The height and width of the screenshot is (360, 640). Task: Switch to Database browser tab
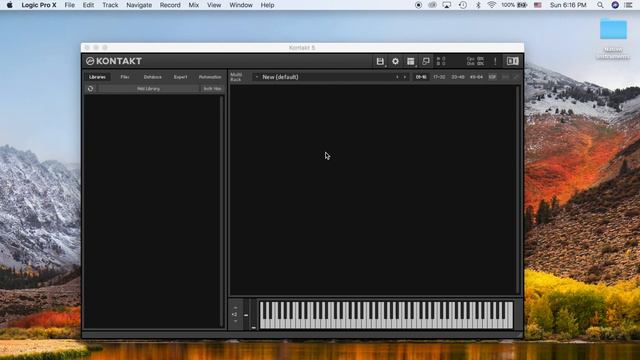(153, 77)
